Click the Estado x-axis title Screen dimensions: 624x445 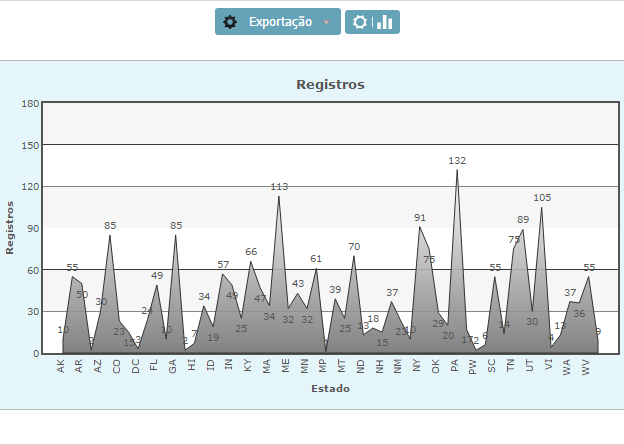tap(329, 388)
